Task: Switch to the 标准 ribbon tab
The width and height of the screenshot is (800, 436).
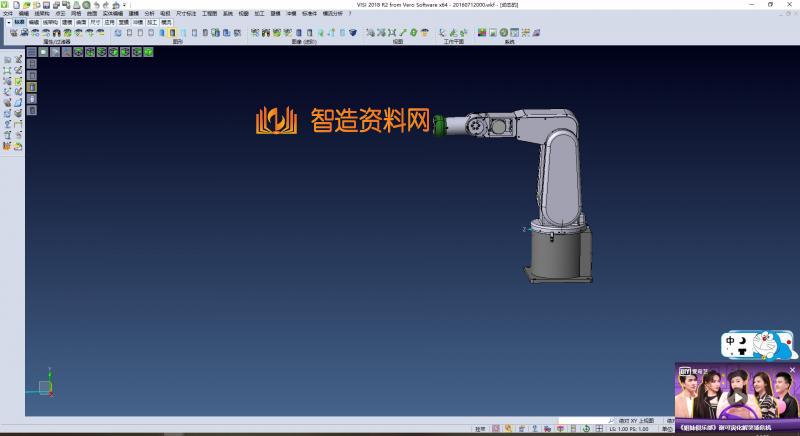Action: 19,21
